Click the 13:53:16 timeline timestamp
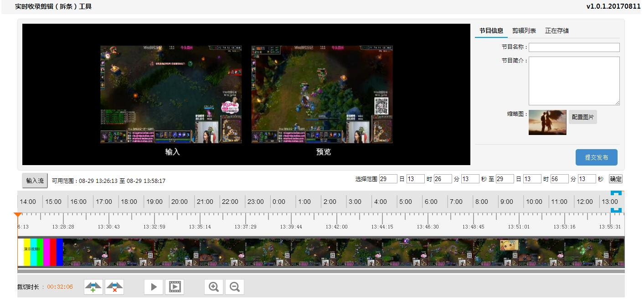644x301 pixels. (x=564, y=227)
